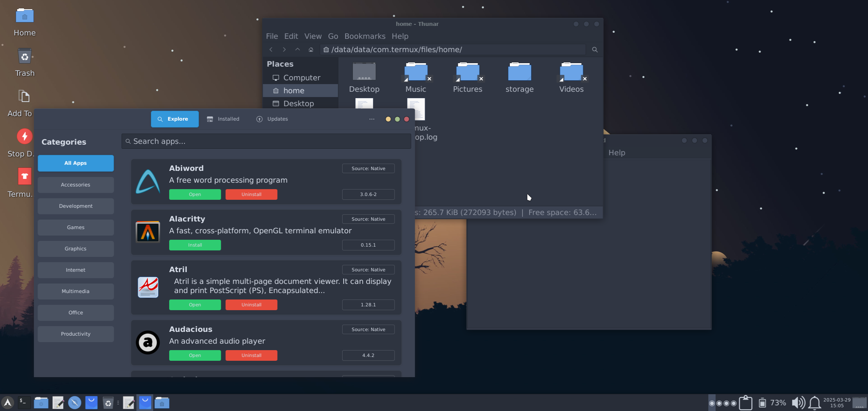
Task: Jump to the home folder via Thunar's toolbar
Action: click(x=311, y=49)
